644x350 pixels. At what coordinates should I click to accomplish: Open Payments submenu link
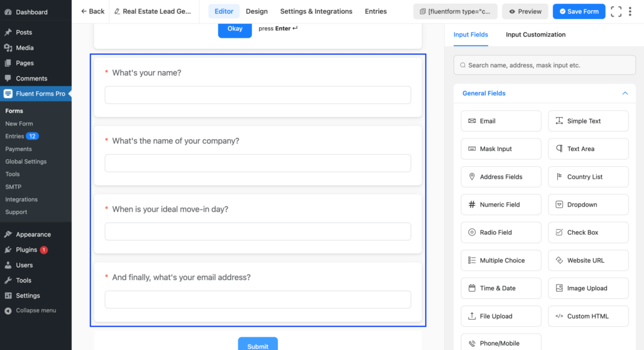18,149
